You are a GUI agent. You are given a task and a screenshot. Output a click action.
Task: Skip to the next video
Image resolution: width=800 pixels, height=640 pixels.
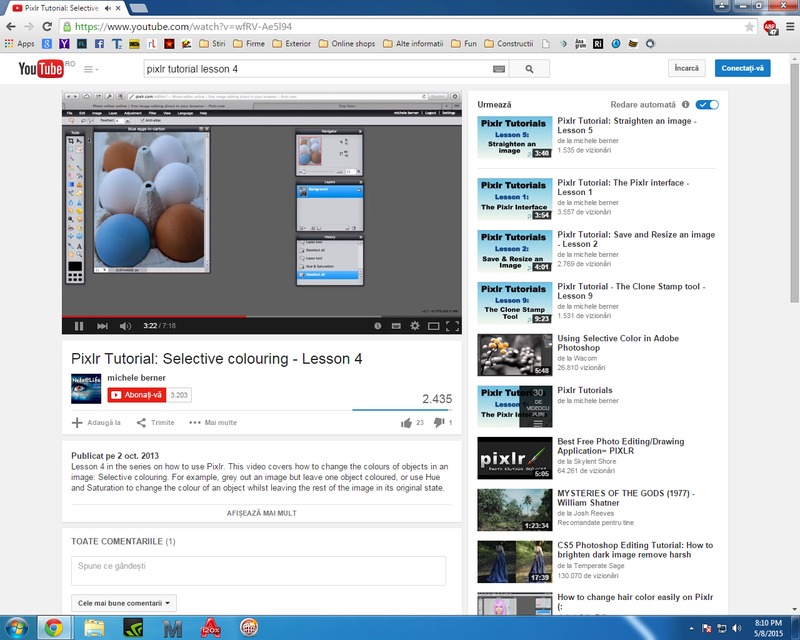[102, 326]
